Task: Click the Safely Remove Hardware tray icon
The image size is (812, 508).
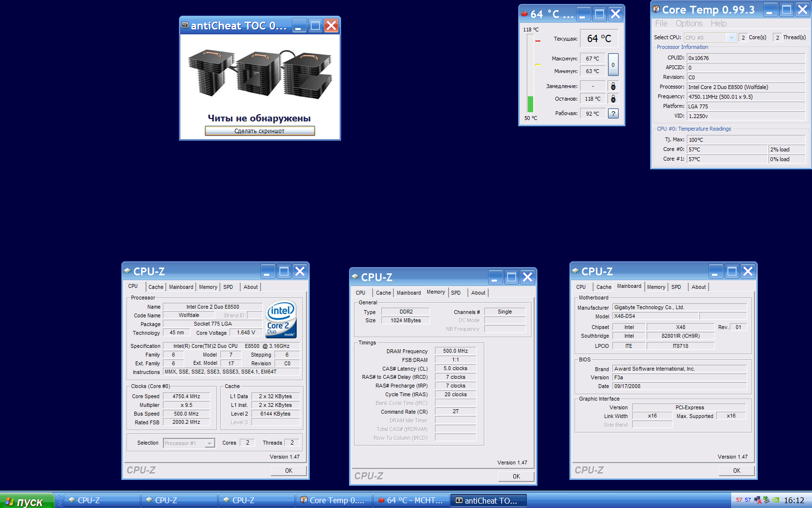Action: coord(767,500)
